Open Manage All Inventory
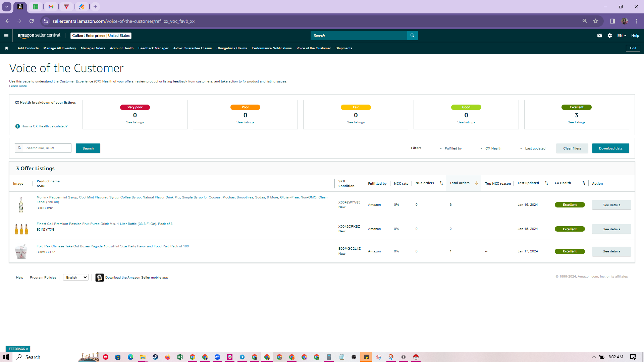 click(x=60, y=48)
